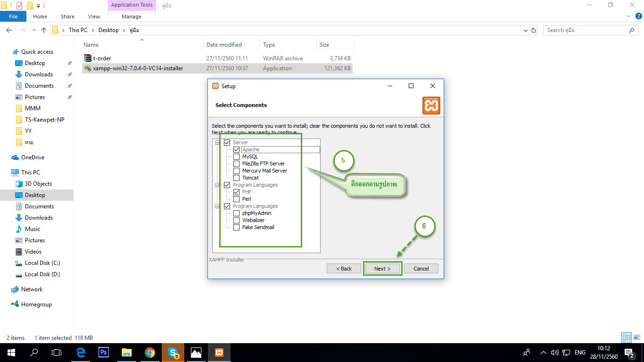Screen dimensions: 644x362
Task: Select Local Disk (C:) in the sidebar
Action: [42, 263]
